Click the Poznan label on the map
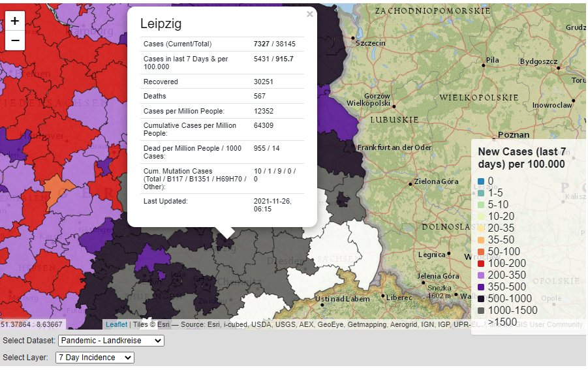The image size is (588, 370). point(514,135)
